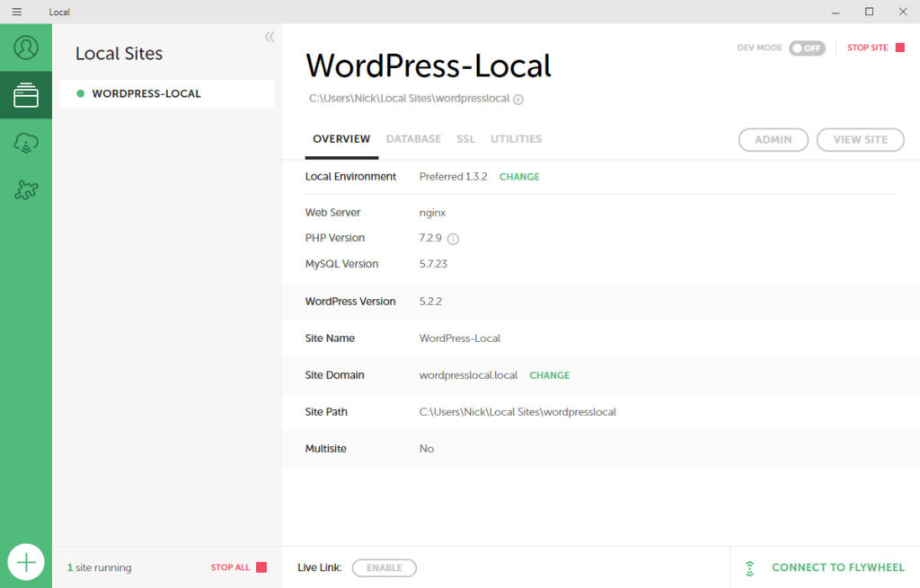Toggle DEV MODE on

[x=806, y=48]
